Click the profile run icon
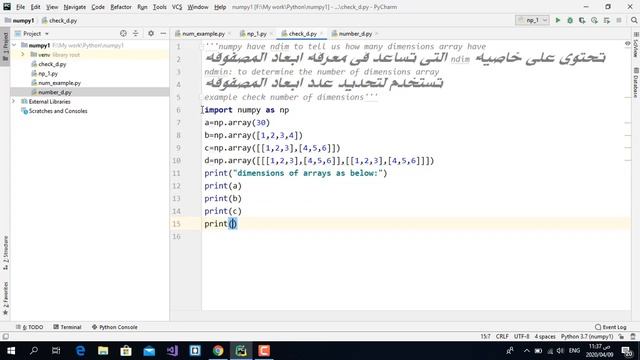Screen dimensions: 640x360 [594, 20]
